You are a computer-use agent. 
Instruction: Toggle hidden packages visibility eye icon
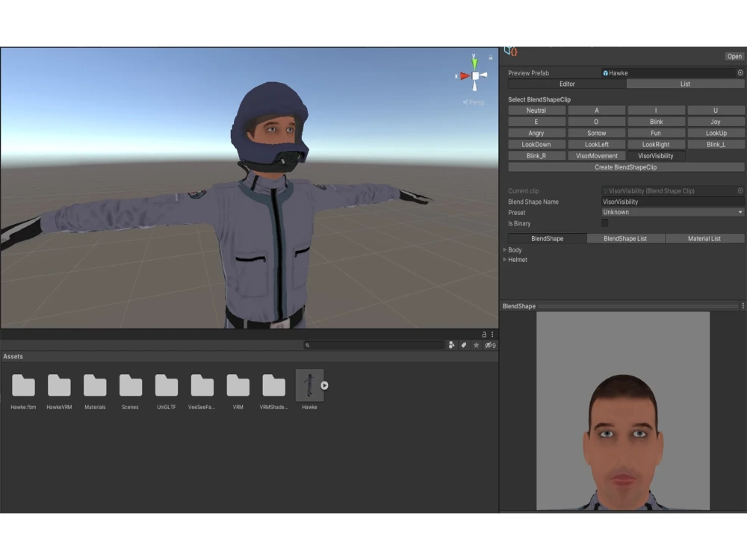tap(490, 345)
